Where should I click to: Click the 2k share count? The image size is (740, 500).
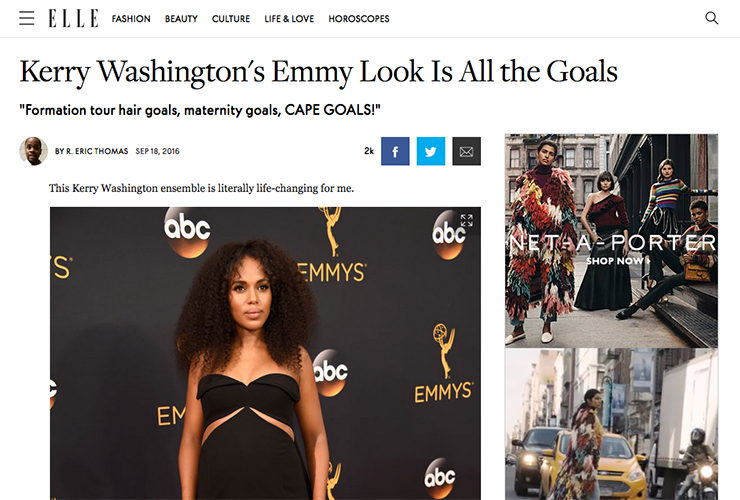369,151
